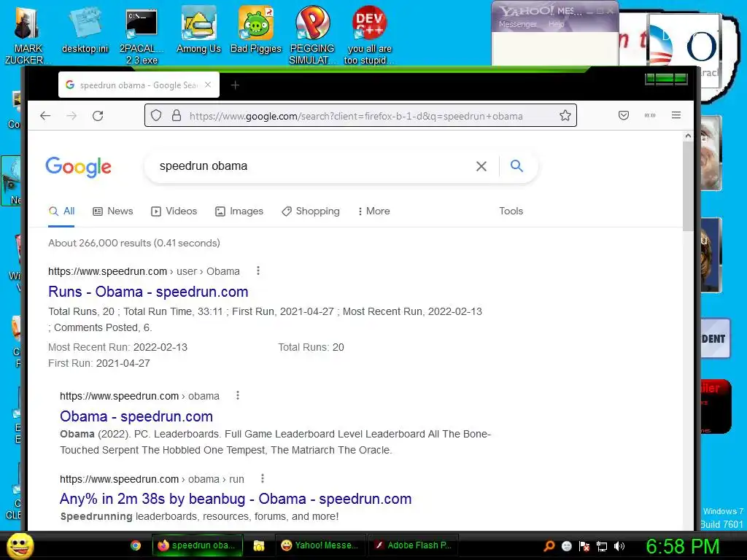Open the Dev C++ desktop shortcut
Image resolution: width=747 pixels, height=560 pixels.
[369, 35]
